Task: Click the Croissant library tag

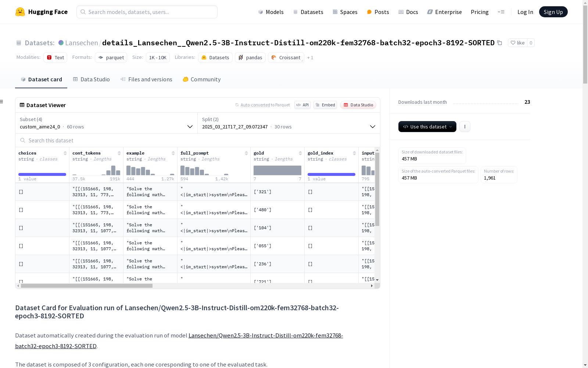Action: [x=286, y=57]
